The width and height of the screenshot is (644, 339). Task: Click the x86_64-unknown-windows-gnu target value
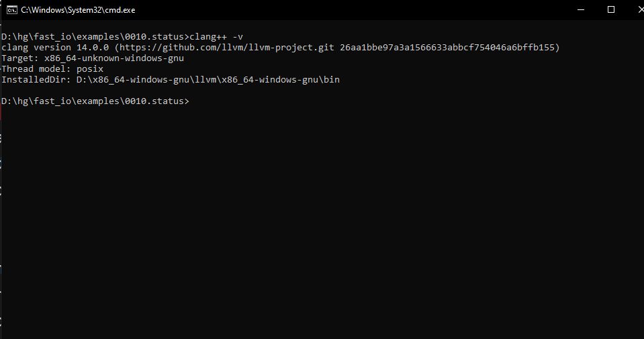pos(113,58)
